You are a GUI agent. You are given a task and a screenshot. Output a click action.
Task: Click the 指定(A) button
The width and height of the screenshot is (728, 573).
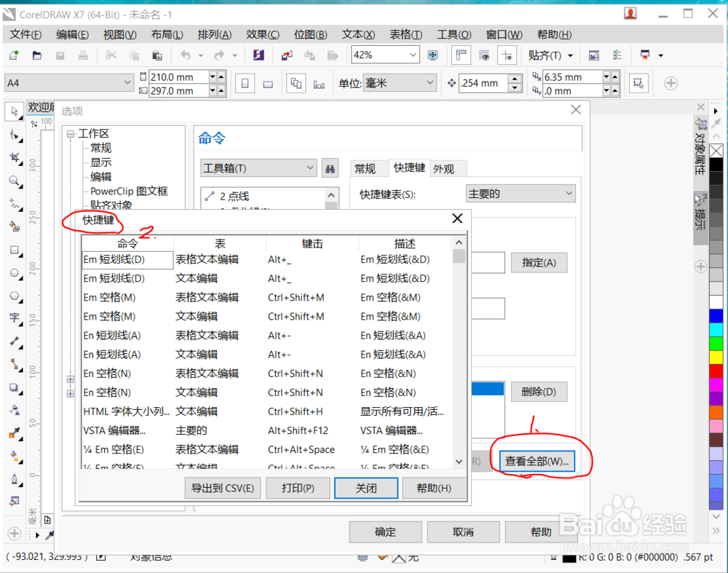coord(539,263)
